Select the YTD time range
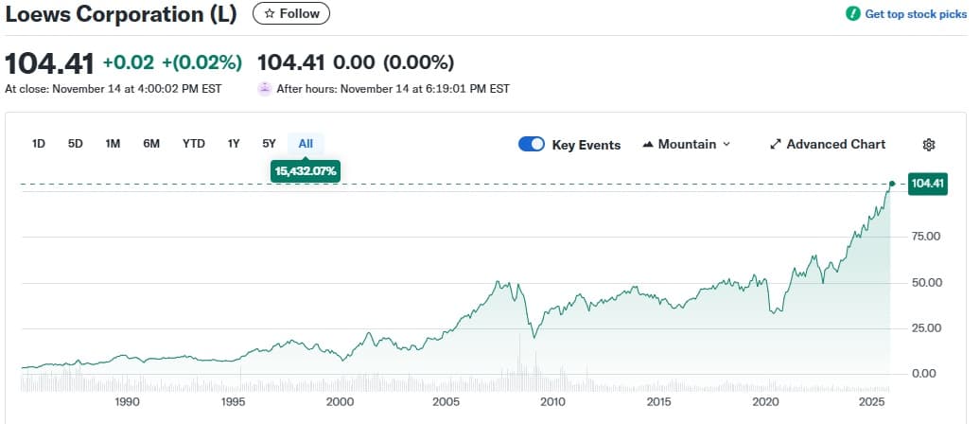This screenshot has height=424, width=980. point(194,144)
